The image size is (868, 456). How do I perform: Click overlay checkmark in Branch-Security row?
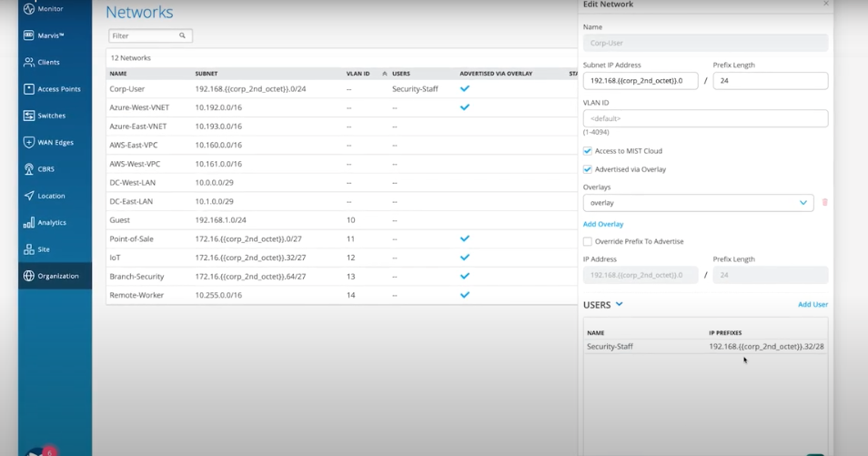464,276
